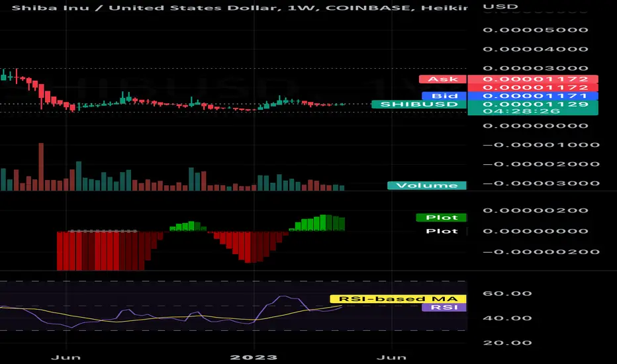Click the 60.00 RSI axis value

[x=507, y=294]
